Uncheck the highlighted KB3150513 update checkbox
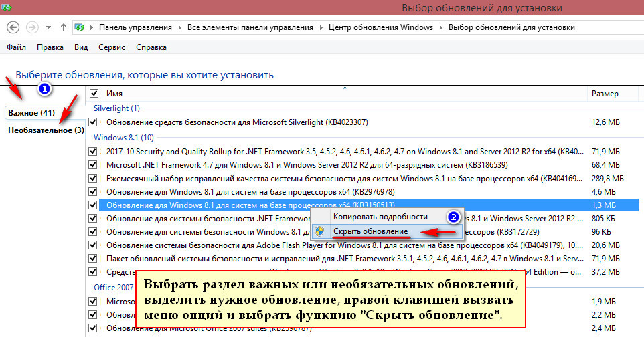This screenshot has width=644, height=337. coord(93,204)
